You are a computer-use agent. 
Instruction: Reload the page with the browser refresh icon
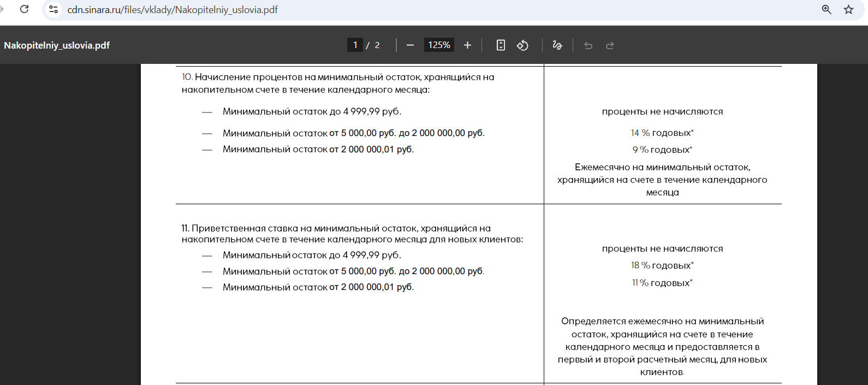24,9
